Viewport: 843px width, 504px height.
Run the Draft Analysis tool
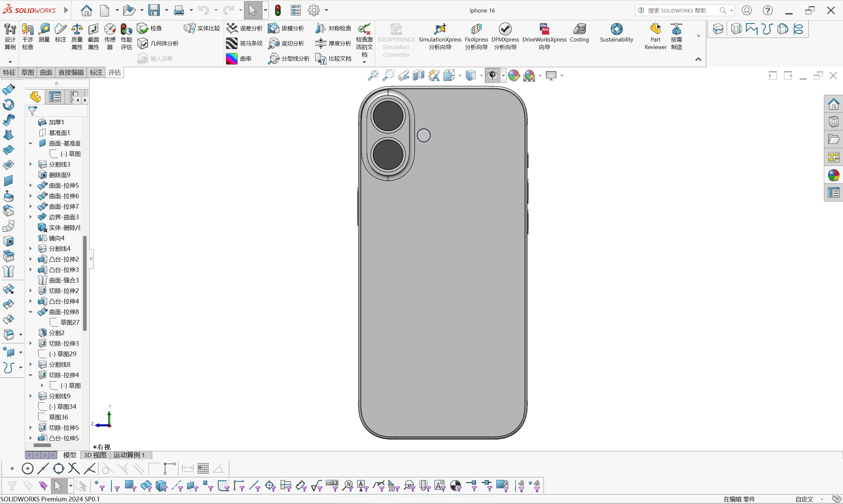tap(286, 28)
